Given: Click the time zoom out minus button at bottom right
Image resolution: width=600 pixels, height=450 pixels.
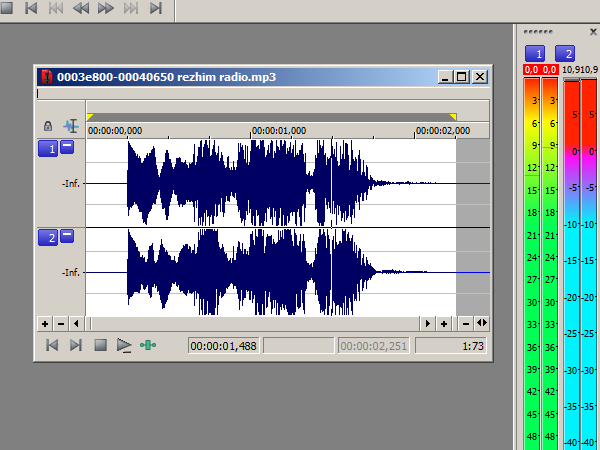Looking at the screenshot, I should (x=466, y=324).
